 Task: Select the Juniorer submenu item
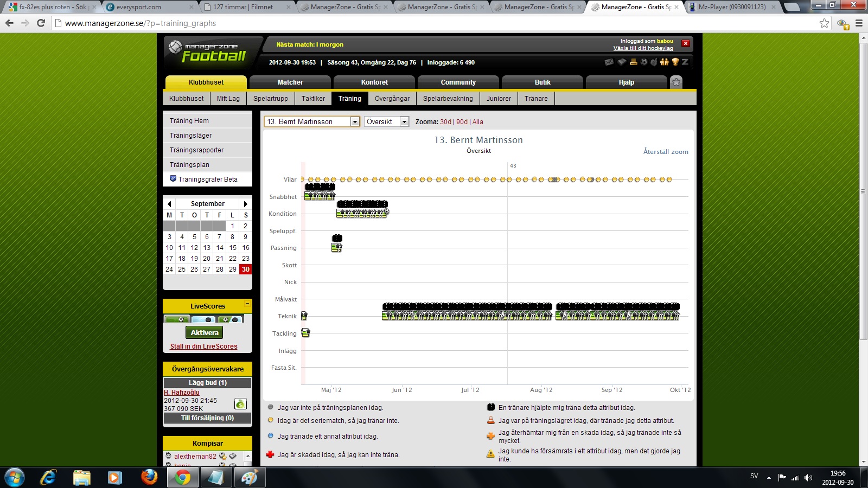coord(499,99)
